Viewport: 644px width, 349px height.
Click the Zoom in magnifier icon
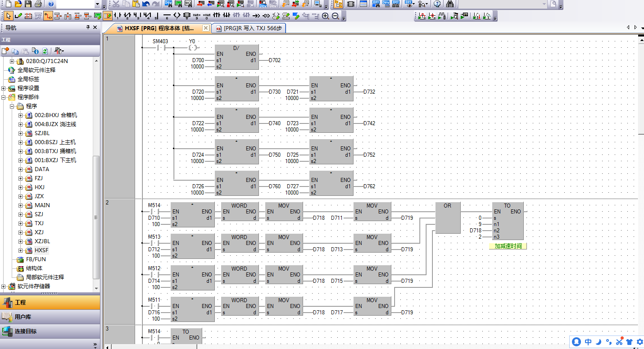point(326,16)
